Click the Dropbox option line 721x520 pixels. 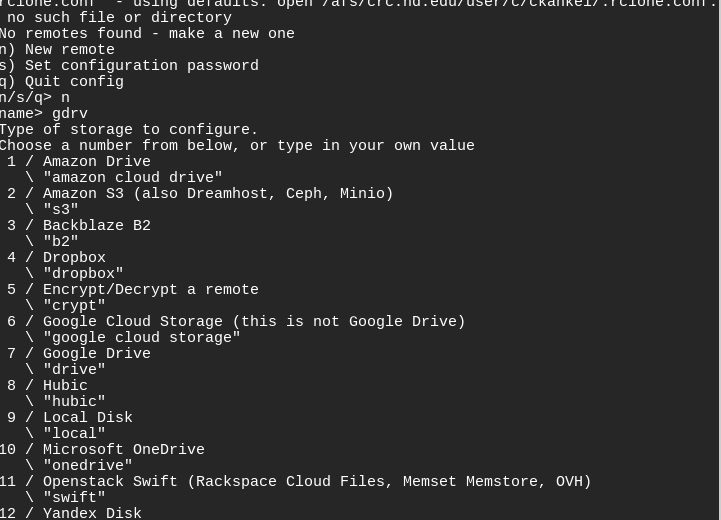coord(74,258)
